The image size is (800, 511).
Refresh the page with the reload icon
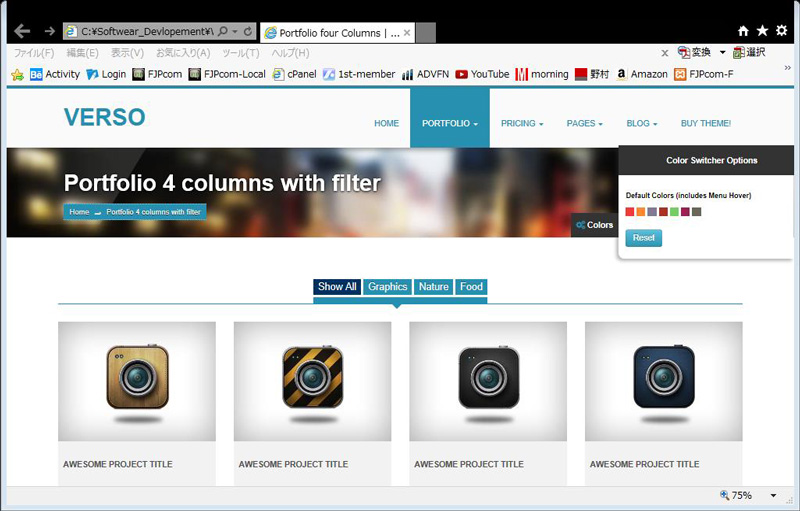coord(247,31)
